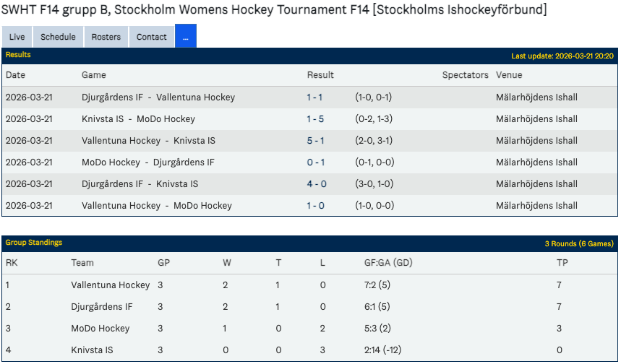
Task: Open the 1 - 0 Vallentuna vs MoDo result
Action: click(x=315, y=206)
